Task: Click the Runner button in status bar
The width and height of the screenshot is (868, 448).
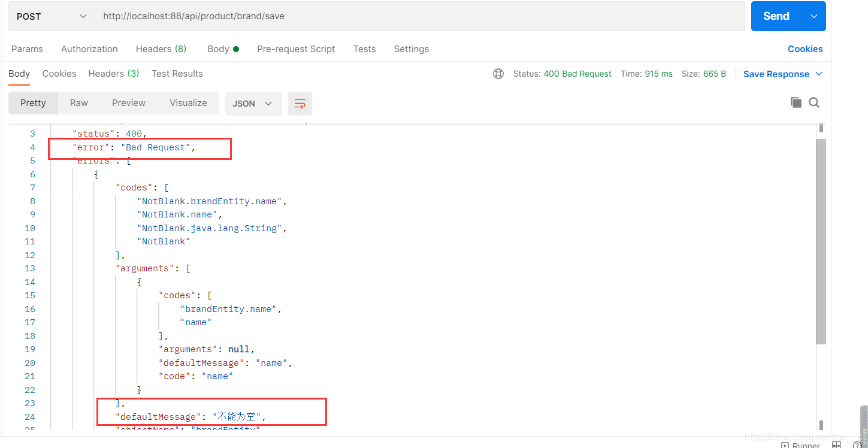Action: (801, 445)
